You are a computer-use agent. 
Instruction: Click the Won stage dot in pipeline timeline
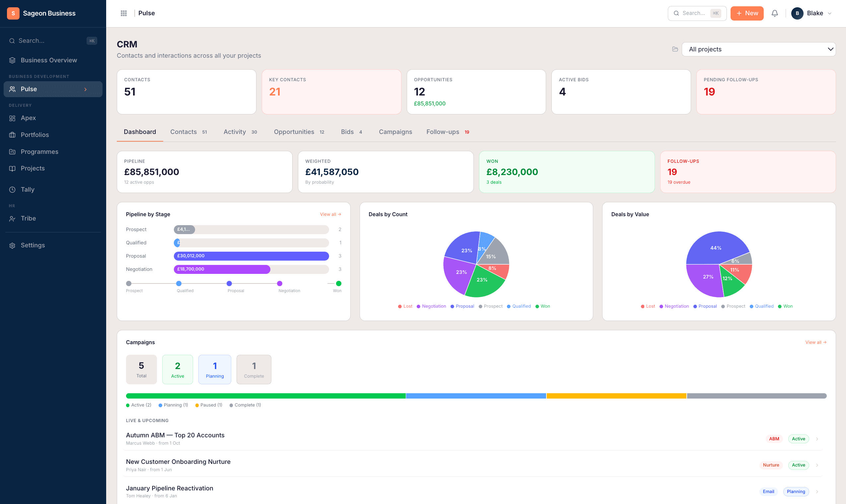[338, 283]
